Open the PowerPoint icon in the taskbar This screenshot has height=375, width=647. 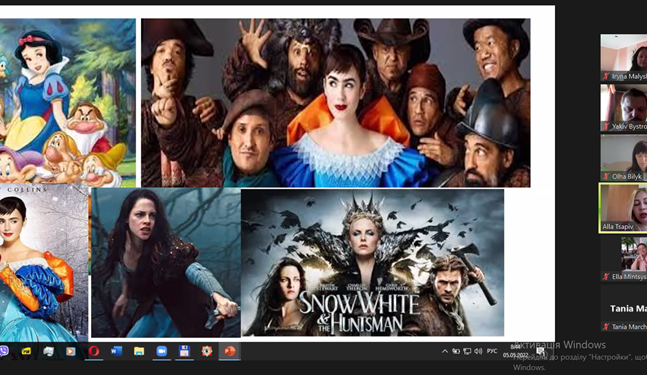coord(229,351)
